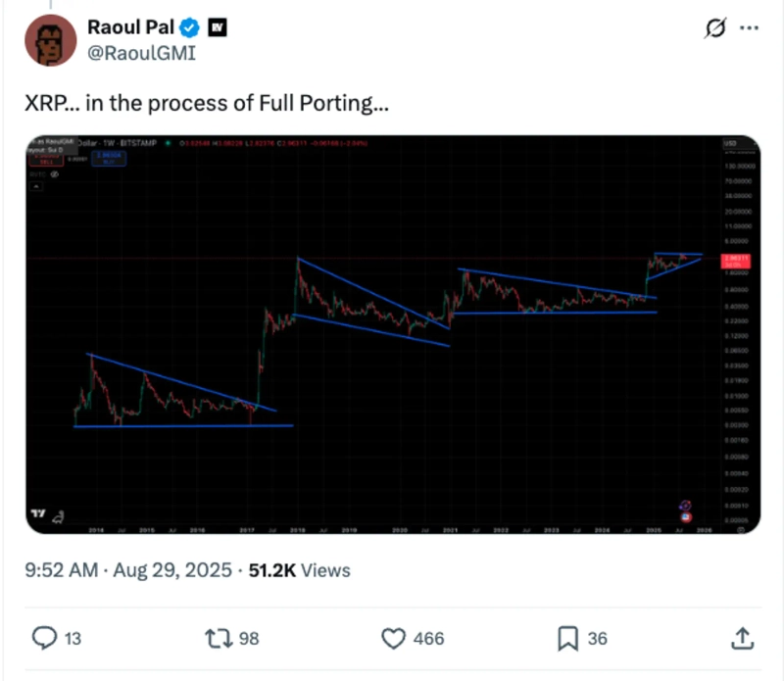The image size is (784, 681).
Task: Open the Grok slash-circle icon
Action: point(714,28)
